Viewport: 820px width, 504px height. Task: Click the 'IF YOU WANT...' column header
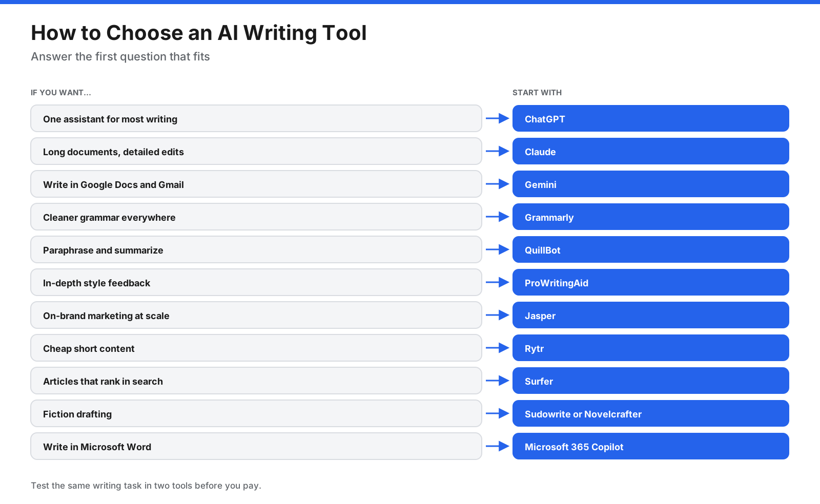tap(61, 93)
